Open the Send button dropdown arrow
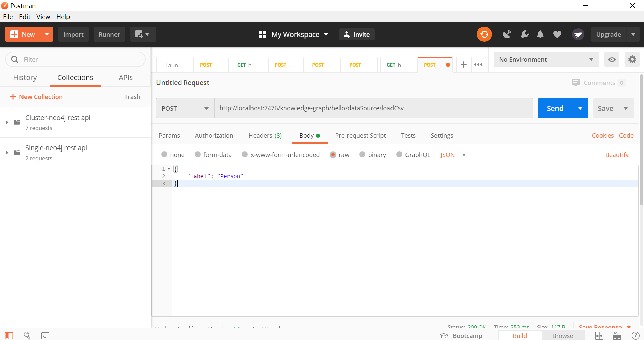 [x=580, y=108]
